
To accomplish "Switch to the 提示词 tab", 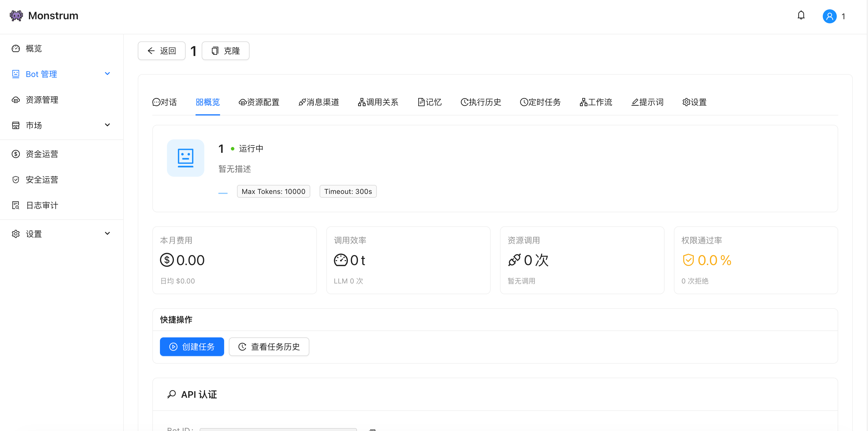I will coord(647,102).
